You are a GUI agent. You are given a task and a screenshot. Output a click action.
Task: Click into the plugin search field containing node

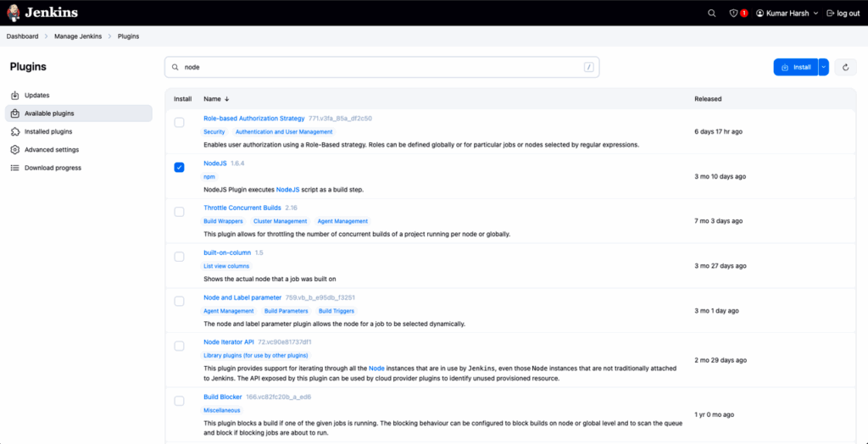[x=382, y=67]
